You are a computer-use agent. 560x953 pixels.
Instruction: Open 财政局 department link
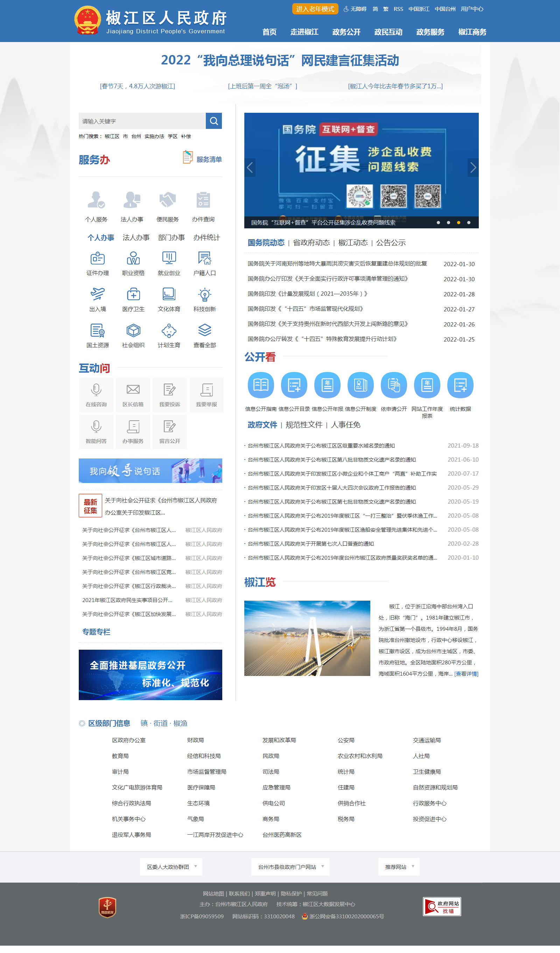195,740
